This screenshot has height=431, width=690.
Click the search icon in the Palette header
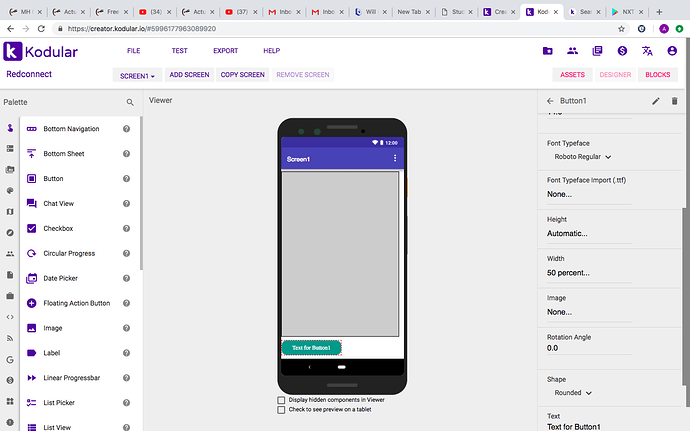click(130, 102)
